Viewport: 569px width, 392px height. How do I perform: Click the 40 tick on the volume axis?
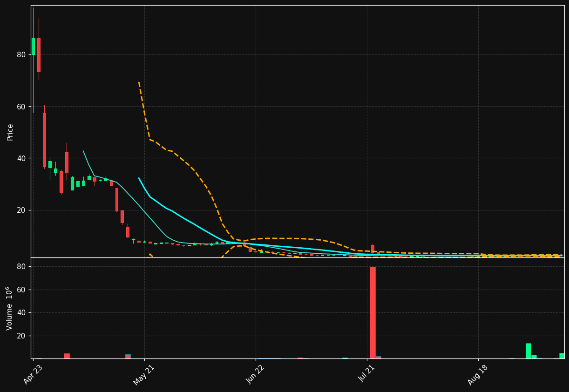click(21, 313)
